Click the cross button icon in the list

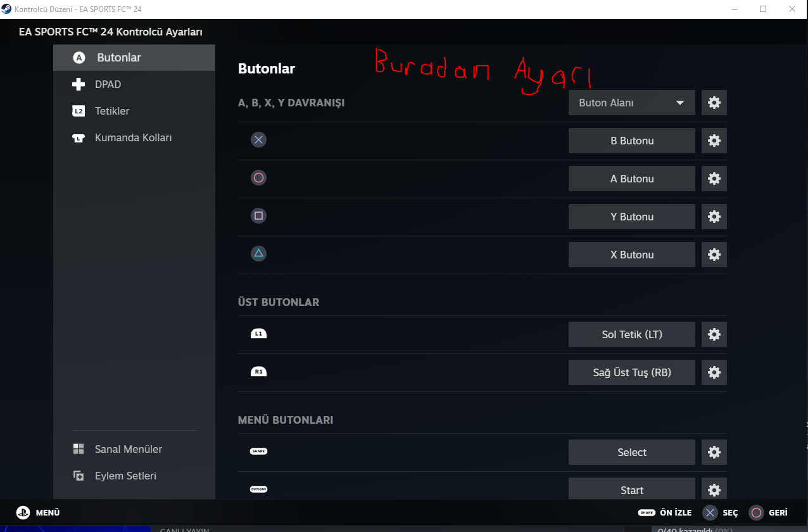[258, 140]
